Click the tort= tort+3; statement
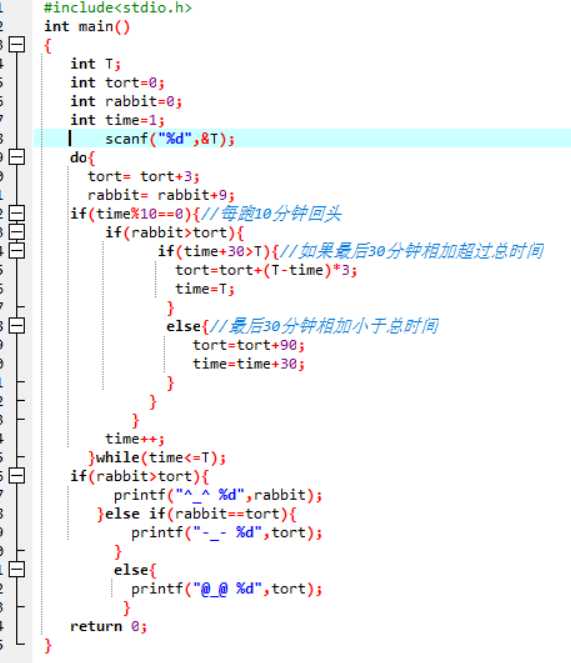 (143, 176)
